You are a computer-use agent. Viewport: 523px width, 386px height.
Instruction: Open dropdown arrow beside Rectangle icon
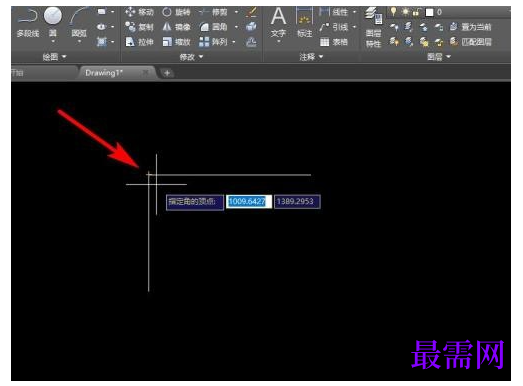(x=112, y=12)
